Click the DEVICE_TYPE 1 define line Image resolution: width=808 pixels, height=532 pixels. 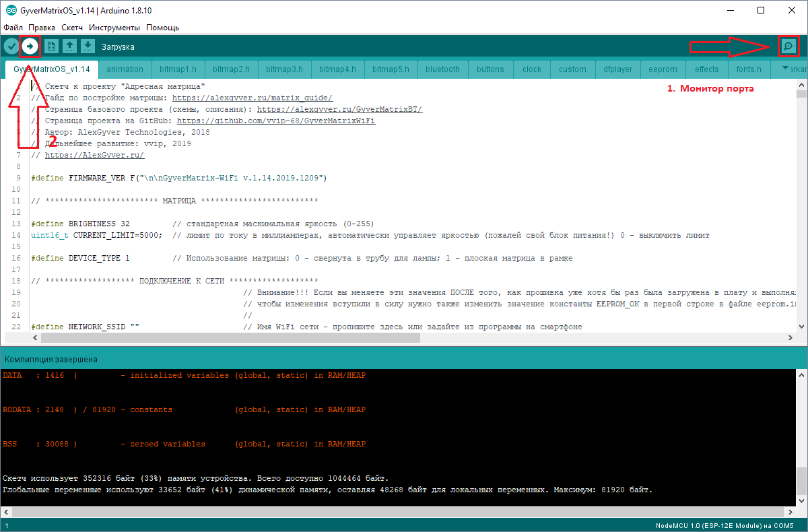[302, 259]
